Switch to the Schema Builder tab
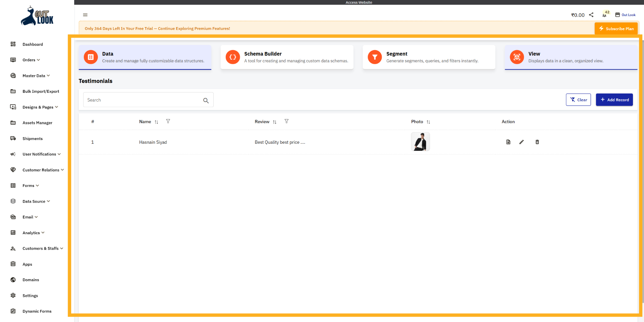The height and width of the screenshot is (322, 644). 287,57
